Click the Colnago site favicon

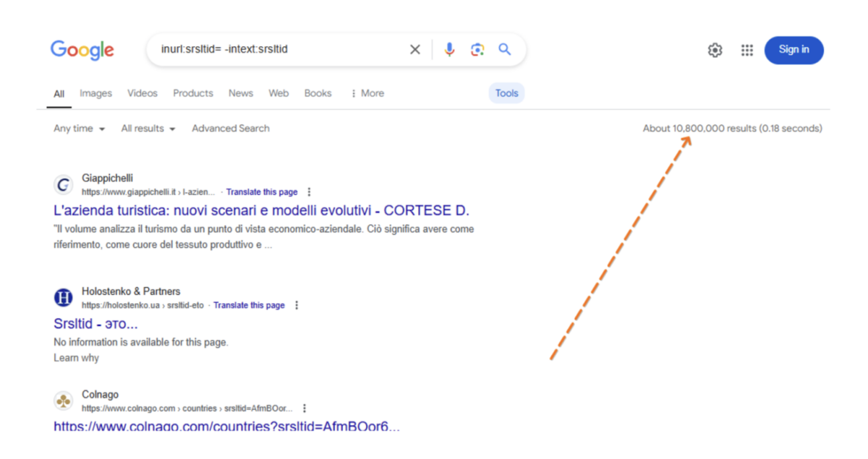coord(63,400)
